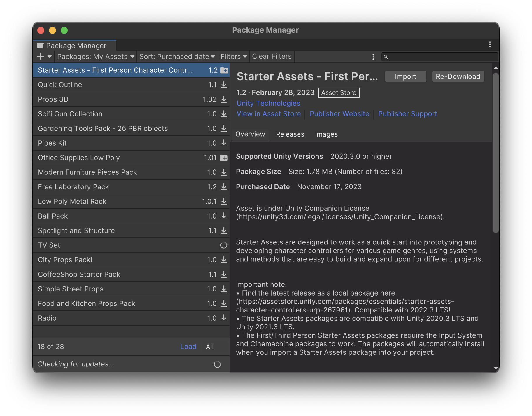Click download icon for Free Laboratory Pack
The image size is (532, 416).
tap(224, 187)
